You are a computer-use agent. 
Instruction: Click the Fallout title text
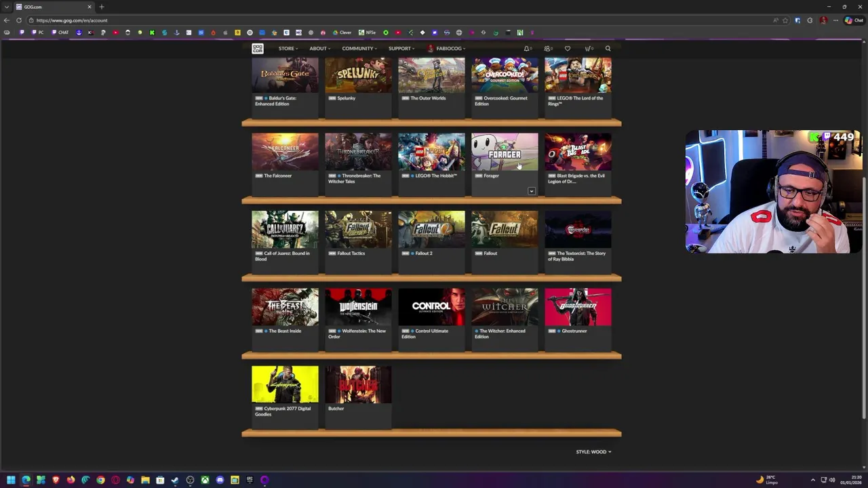(x=490, y=253)
